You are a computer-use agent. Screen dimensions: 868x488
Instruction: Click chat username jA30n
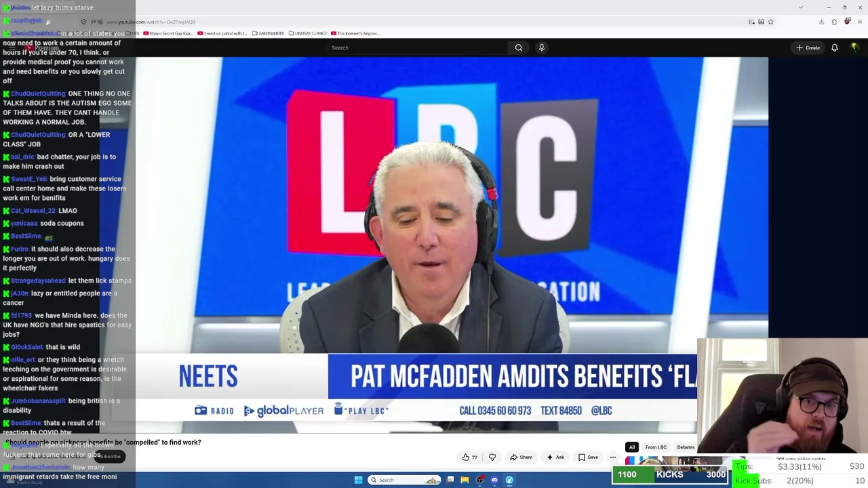point(20,293)
